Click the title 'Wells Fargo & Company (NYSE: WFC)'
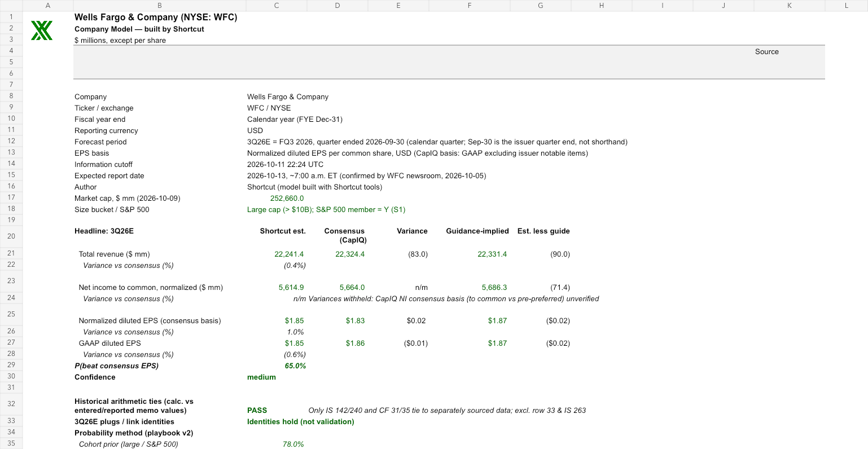868x449 pixels. (156, 17)
